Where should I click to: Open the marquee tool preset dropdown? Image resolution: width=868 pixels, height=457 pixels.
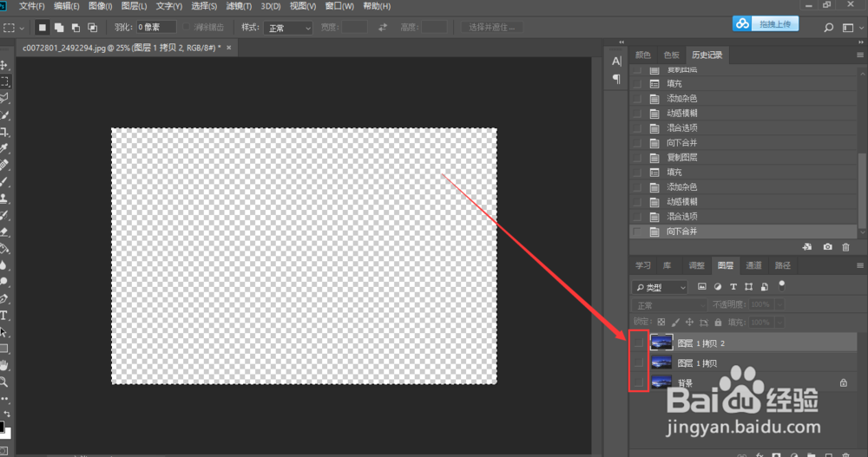[x=22, y=28]
